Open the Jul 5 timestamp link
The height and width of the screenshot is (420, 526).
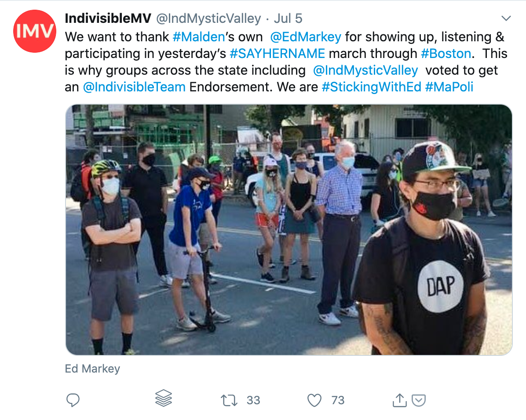coord(288,18)
